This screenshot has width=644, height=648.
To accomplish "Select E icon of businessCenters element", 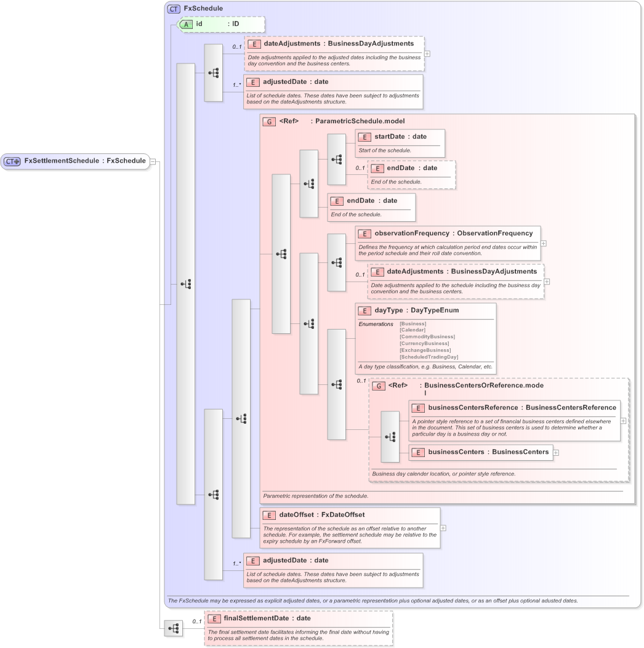I will pyautogui.click(x=418, y=453).
